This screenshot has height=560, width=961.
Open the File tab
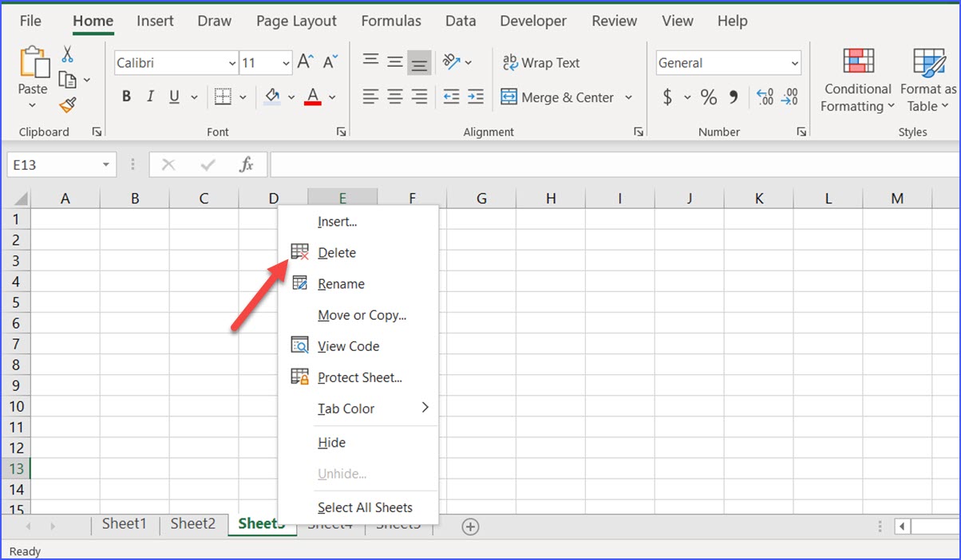[30, 22]
